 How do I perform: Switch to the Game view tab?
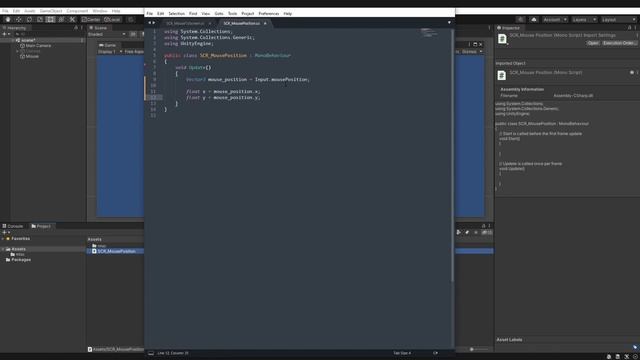(x=108, y=45)
